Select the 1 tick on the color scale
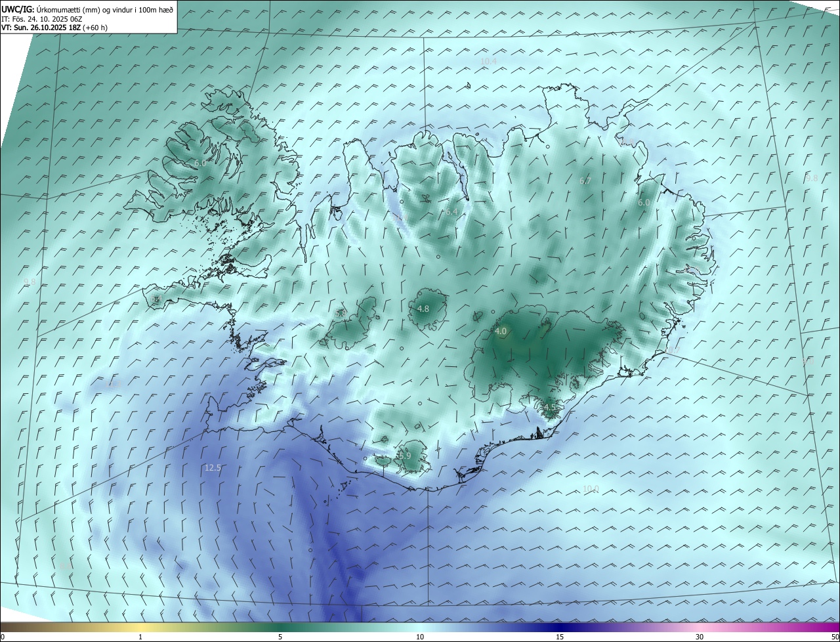The width and height of the screenshot is (840, 642). (140, 637)
